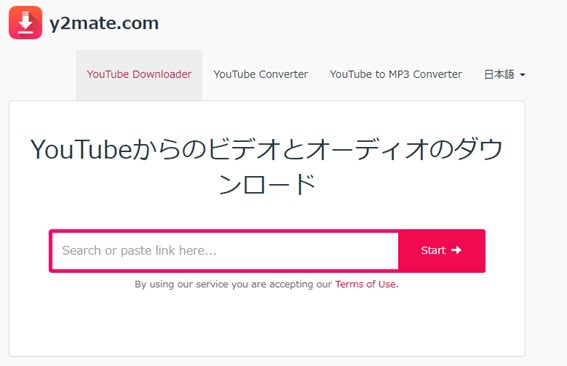
Task: Click the y2mate.com site name text
Action: pyautogui.click(x=104, y=23)
